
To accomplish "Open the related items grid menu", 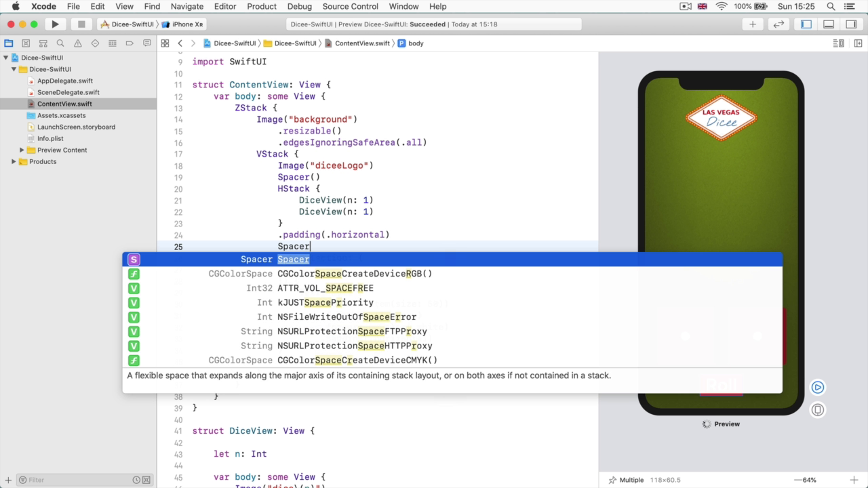I will tap(165, 43).
